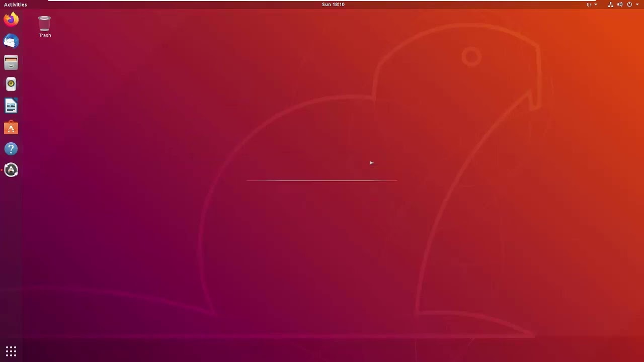The image size is (644, 362).
Task: Click the power icon in top bar
Action: tap(629, 5)
